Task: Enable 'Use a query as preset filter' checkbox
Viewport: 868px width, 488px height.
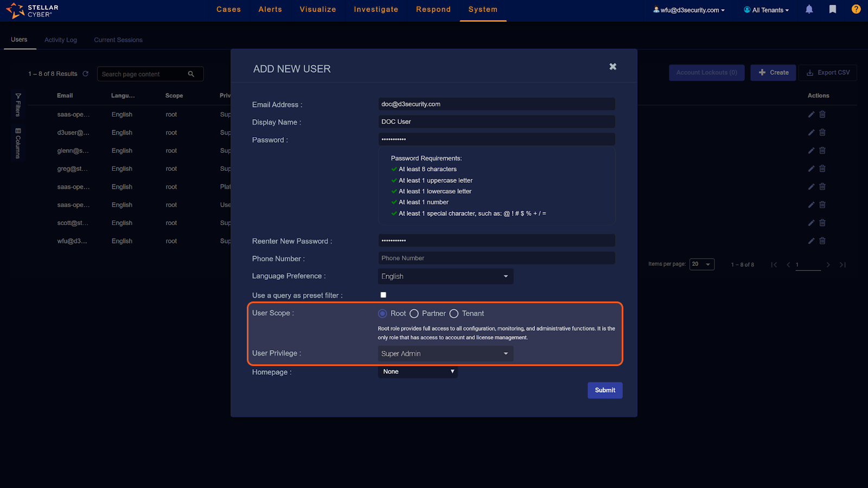Action: 384,295
